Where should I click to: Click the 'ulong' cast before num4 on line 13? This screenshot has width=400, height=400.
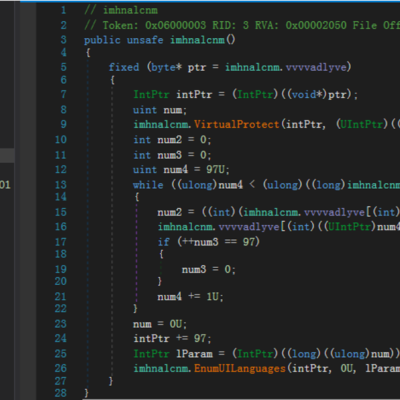click(197, 185)
